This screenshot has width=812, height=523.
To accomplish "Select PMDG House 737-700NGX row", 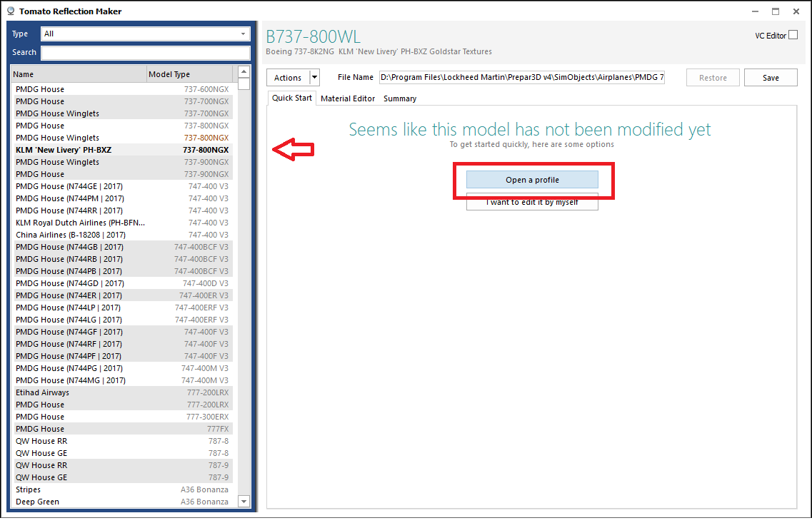I will click(122, 101).
